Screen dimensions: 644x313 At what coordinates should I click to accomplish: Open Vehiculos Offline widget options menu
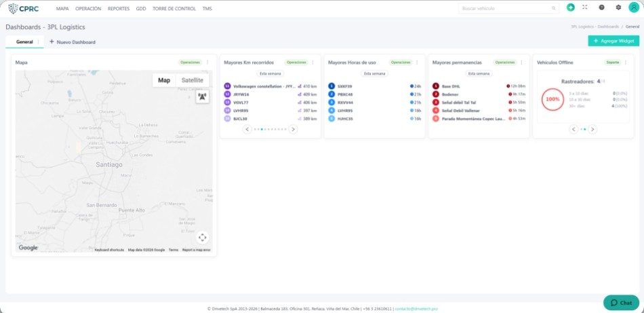click(x=626, y=62)
